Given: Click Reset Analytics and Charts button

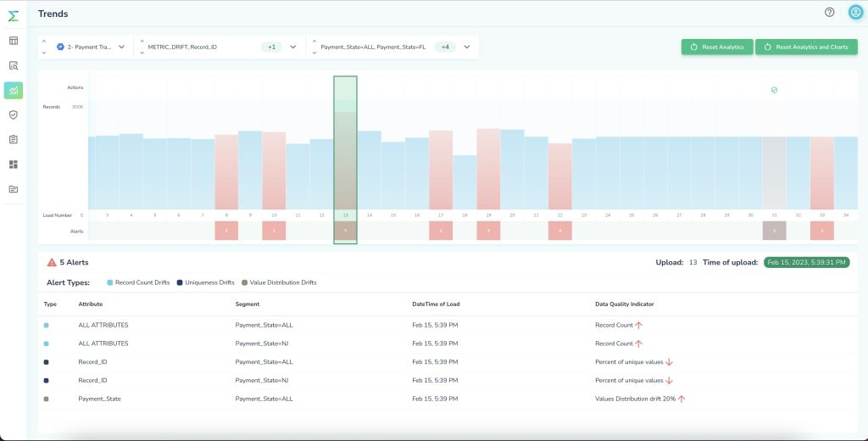Looking at the screenshot, I should point(806,47).
